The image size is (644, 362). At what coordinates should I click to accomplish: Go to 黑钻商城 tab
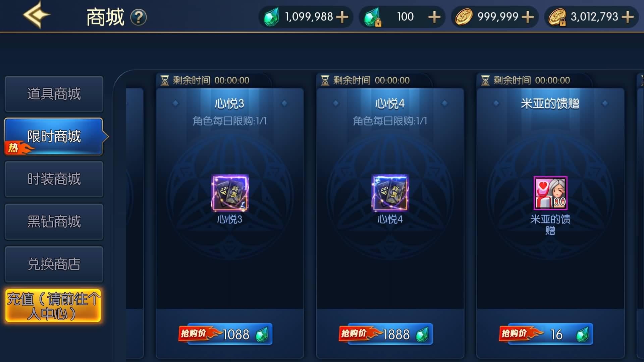pos(54,222)
